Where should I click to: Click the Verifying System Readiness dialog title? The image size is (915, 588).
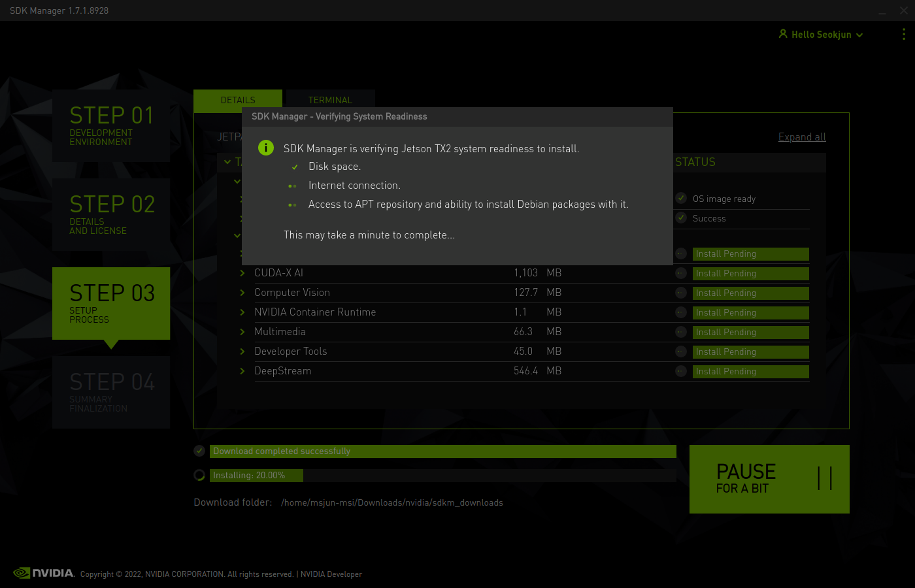click(x=339, y=116)
